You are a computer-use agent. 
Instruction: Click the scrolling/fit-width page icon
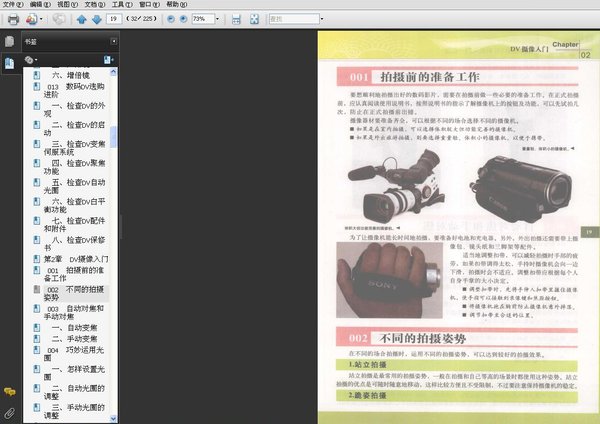click(x=236, y=19)
